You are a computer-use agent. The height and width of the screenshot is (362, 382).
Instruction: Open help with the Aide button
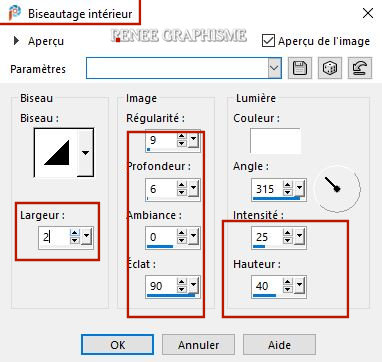click(x=279, y=345)
